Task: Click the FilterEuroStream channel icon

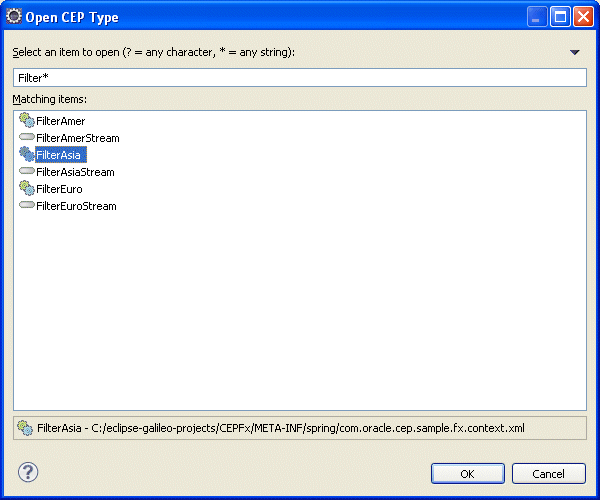Action: 27,205
